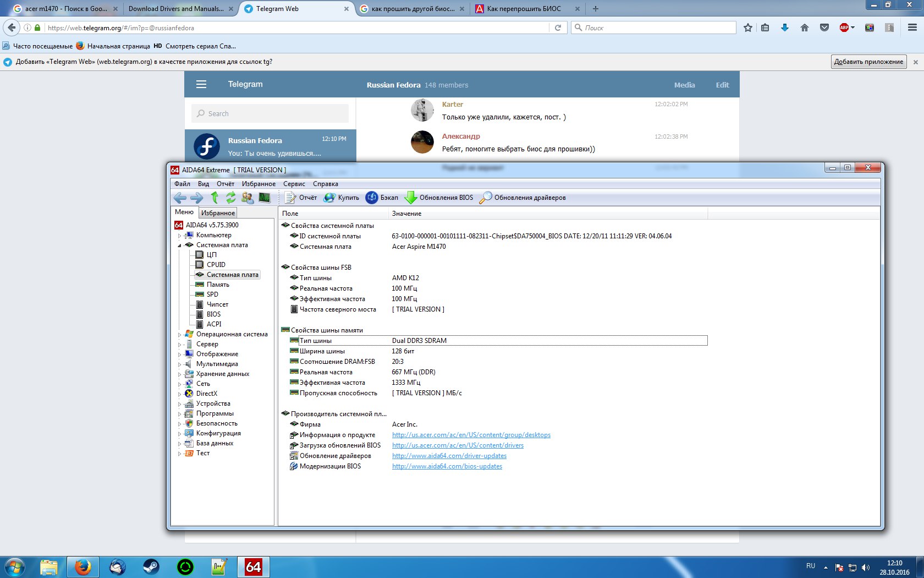
Task: Expand the Хранение данных tree node
Action: point(179,374)
